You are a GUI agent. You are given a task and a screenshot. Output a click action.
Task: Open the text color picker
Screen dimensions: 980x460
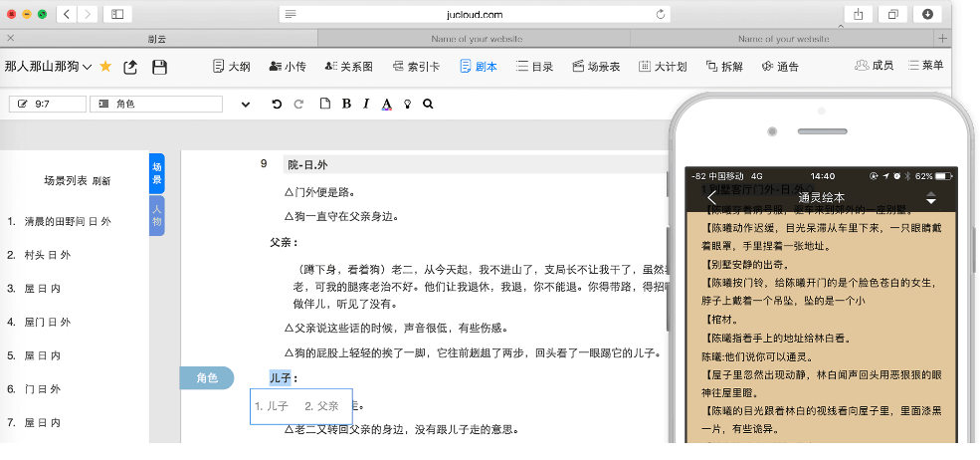387,105
